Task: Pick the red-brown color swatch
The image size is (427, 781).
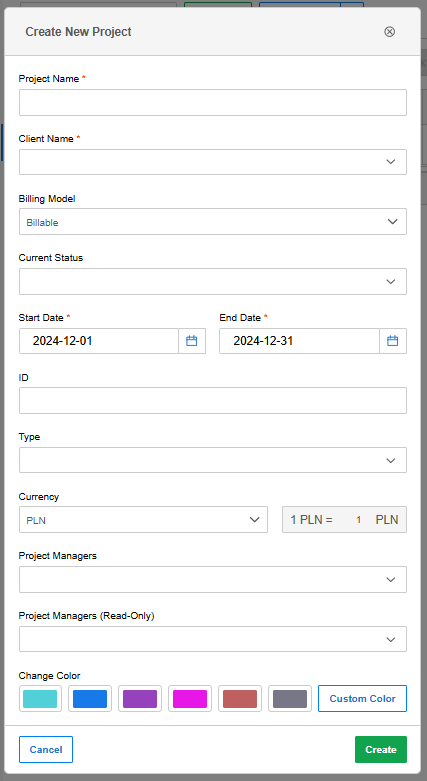Action: [x=240, y=699]
